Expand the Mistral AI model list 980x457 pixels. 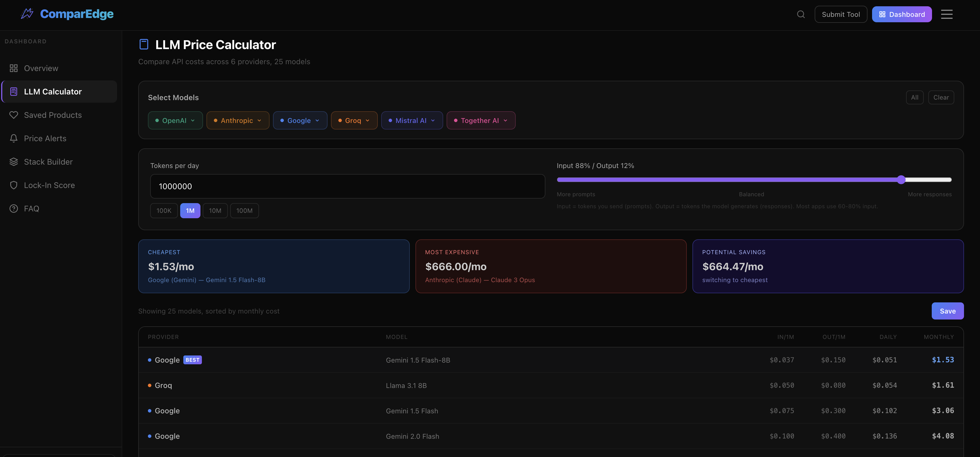point(412,120)
